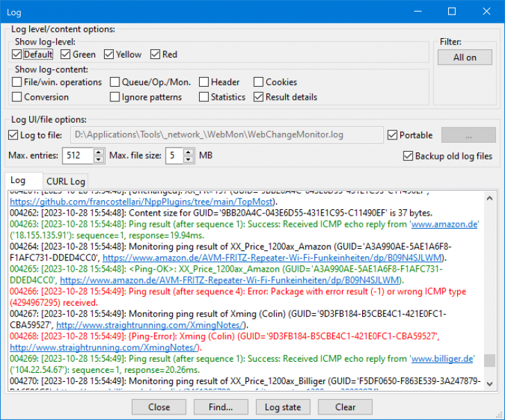The width and height of the screenshot is (505, 420).
Task: Click the log file path field
Action: (x=227, y=135)
